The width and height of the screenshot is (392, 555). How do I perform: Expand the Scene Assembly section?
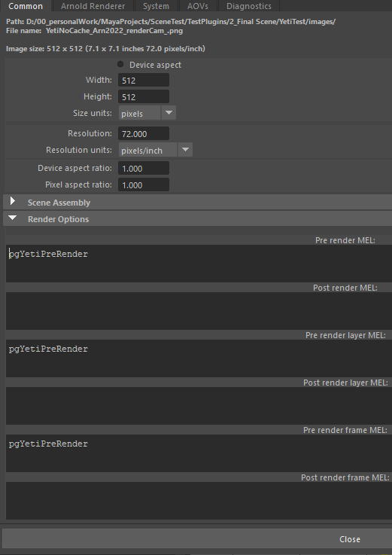point(13,201)
